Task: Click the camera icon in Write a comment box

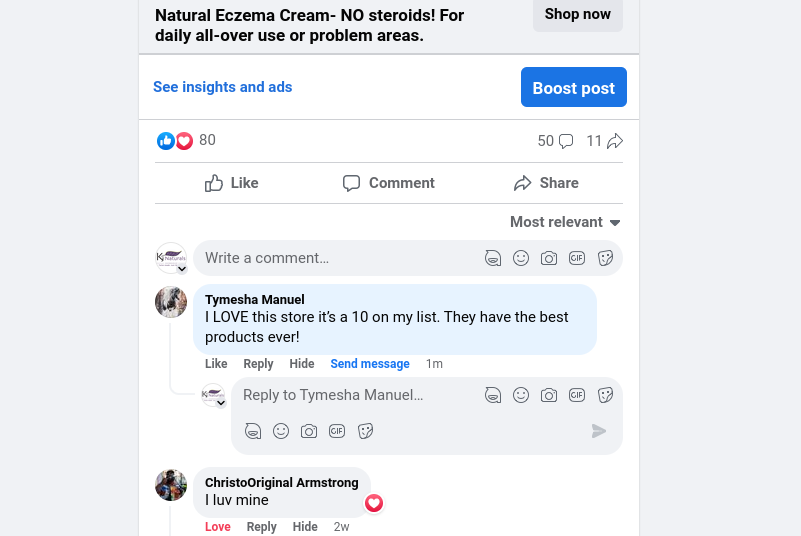Action: pos(549,258)
